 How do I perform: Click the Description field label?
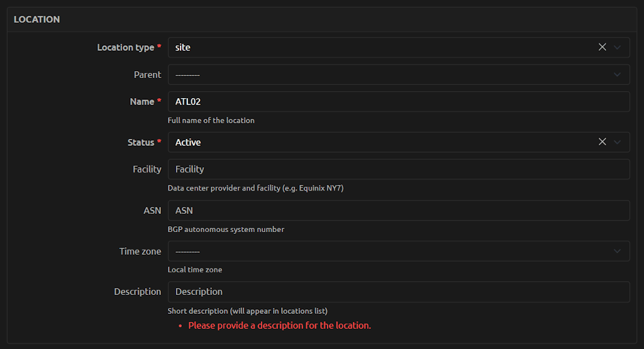(x=137, y=292)
